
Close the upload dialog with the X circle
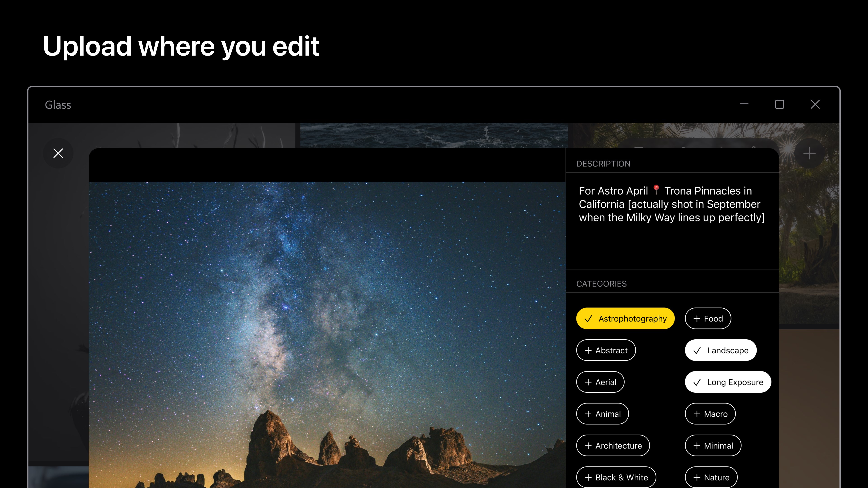tap(58, 153)
